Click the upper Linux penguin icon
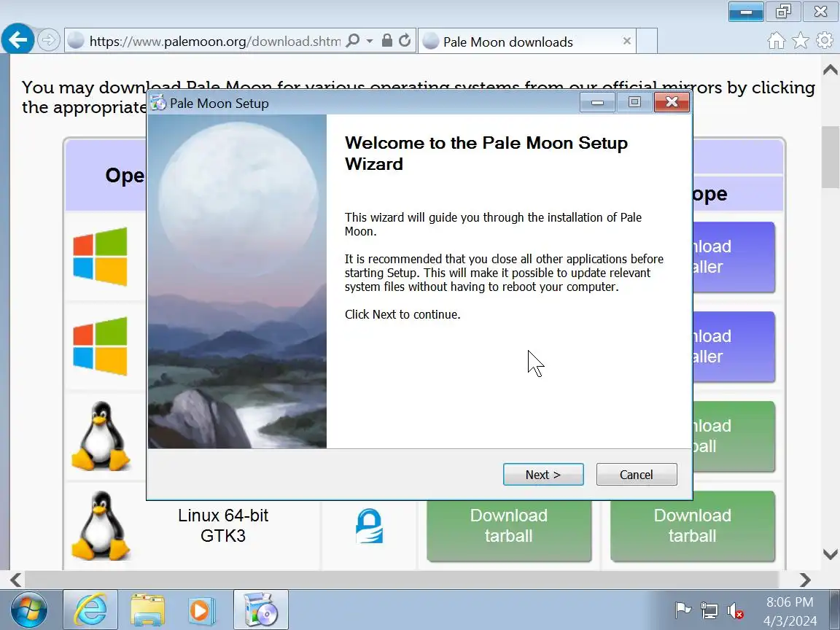840x630 pixels. click(101, 436)
